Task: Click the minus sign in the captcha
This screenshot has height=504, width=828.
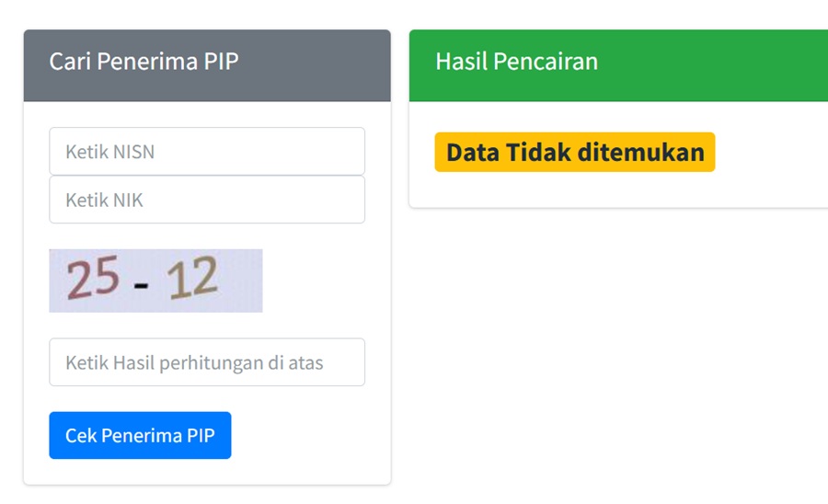Action: (x=141, y=286)
